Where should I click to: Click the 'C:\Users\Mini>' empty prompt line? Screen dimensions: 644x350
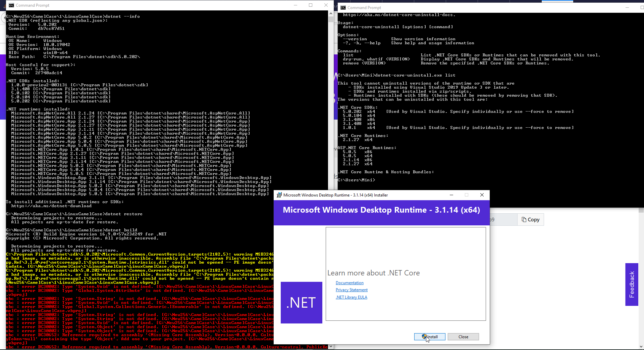tap(356, 180)
